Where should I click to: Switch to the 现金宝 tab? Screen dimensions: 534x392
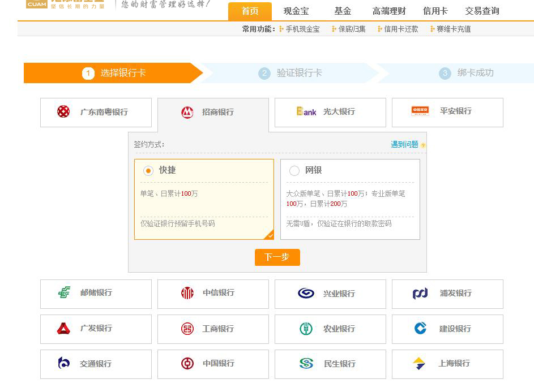(297, 11)
